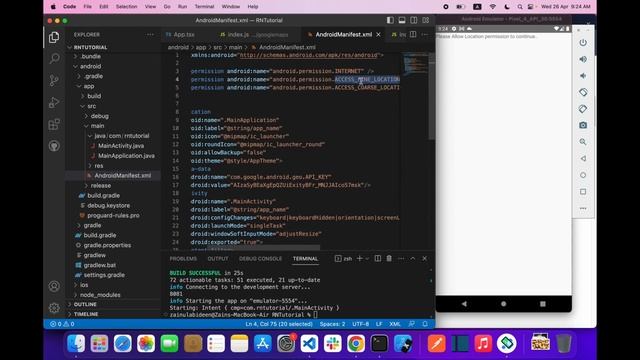Expand the .bundle folder
This screenshot has width=640, height=360.
pyautogui.click(x=90, y=56)
